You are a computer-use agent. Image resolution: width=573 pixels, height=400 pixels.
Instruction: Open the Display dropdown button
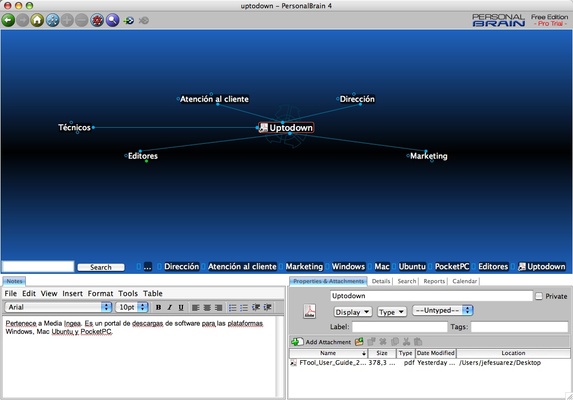coord(353,312)
